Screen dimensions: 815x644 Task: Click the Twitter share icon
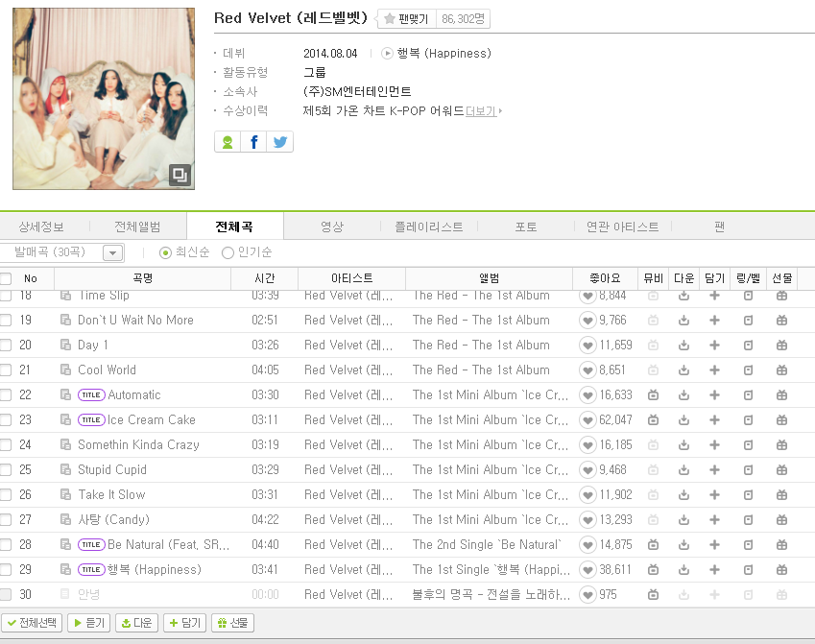[280, 142]
